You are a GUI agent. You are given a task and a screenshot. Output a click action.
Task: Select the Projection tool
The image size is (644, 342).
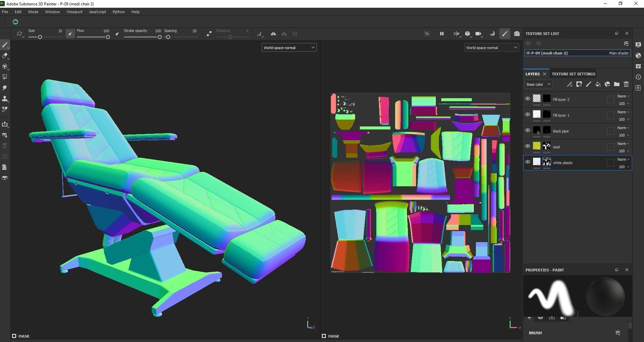pyautogui.click(x=5, y=67)
